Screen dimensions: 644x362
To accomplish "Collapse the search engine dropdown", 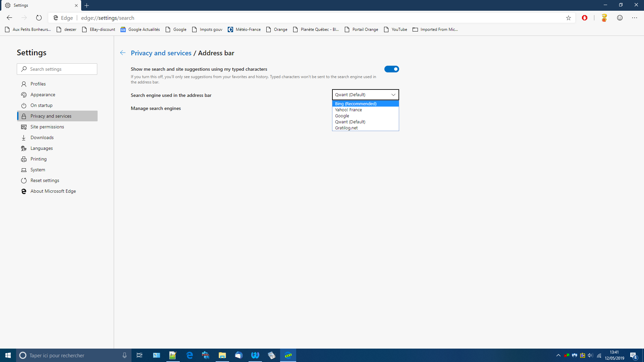I will tap(366, 95).
